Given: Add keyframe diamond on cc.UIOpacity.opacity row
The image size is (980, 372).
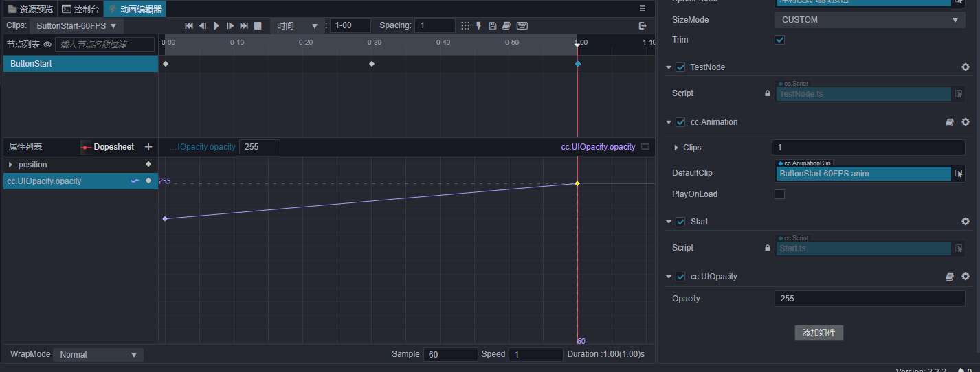Looking at the screenshot, I should pos(148,181).
